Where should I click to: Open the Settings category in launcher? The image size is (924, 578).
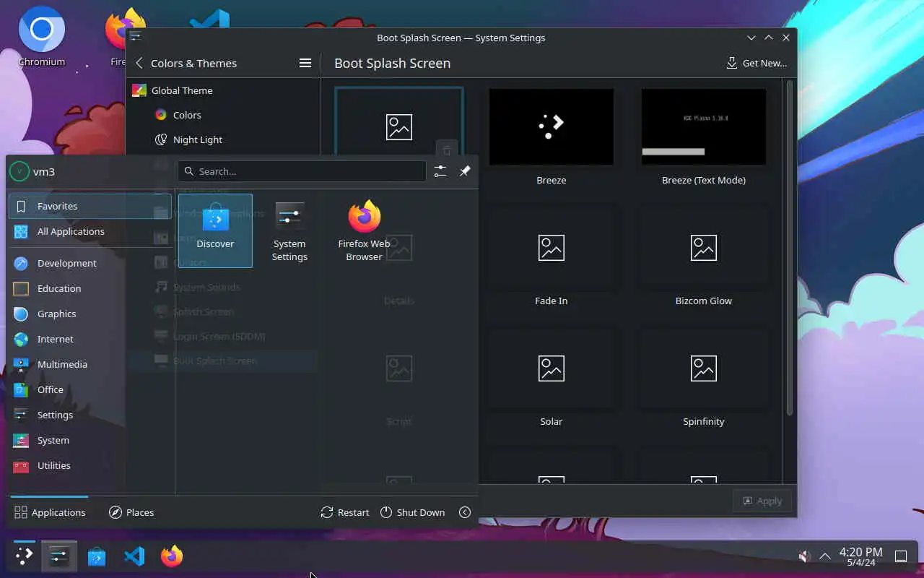90,415
